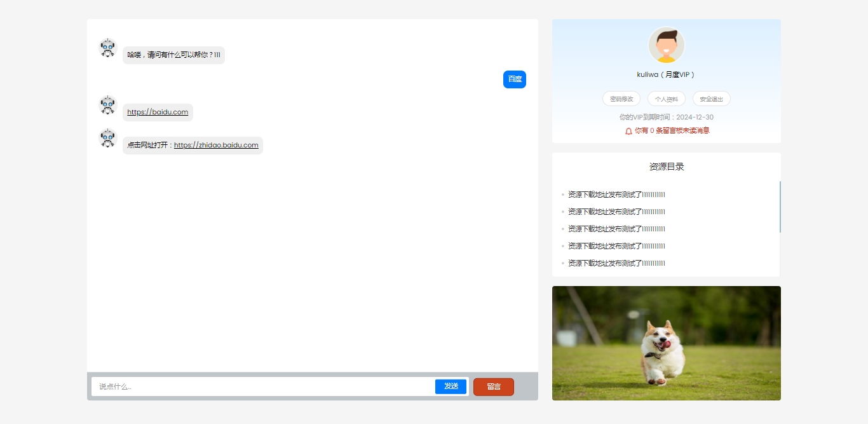Image resolution: width=868 pixels, height=424 pixels.
Task: Click the robot avatar next to the zhidao link
Action: click(108, 138)
